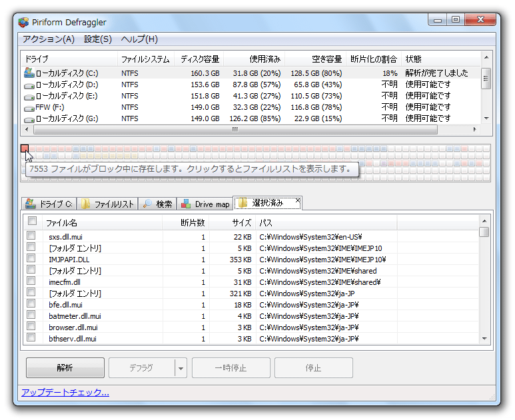Switch to the 検索 tab
515x420 pixels.
coord(158,204)
